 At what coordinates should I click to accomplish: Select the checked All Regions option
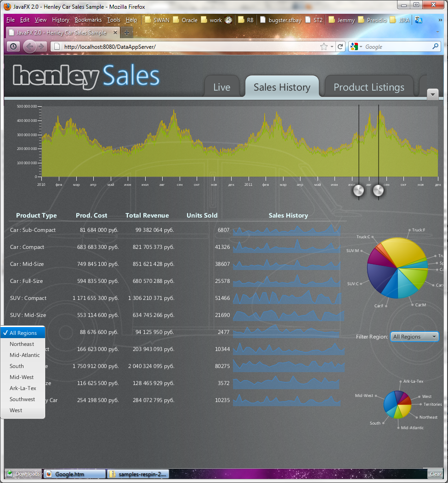pos(23,333)
